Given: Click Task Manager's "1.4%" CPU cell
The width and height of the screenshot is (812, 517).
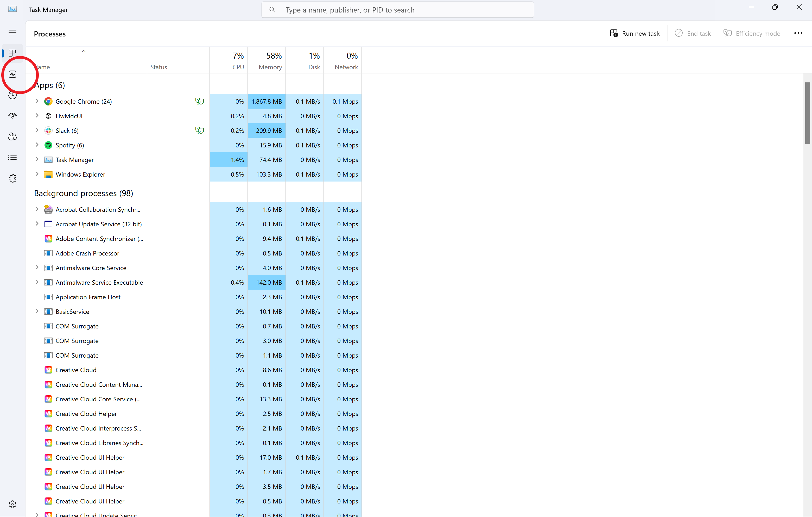Looking at the screenshot, I should [x=228, y=160].
